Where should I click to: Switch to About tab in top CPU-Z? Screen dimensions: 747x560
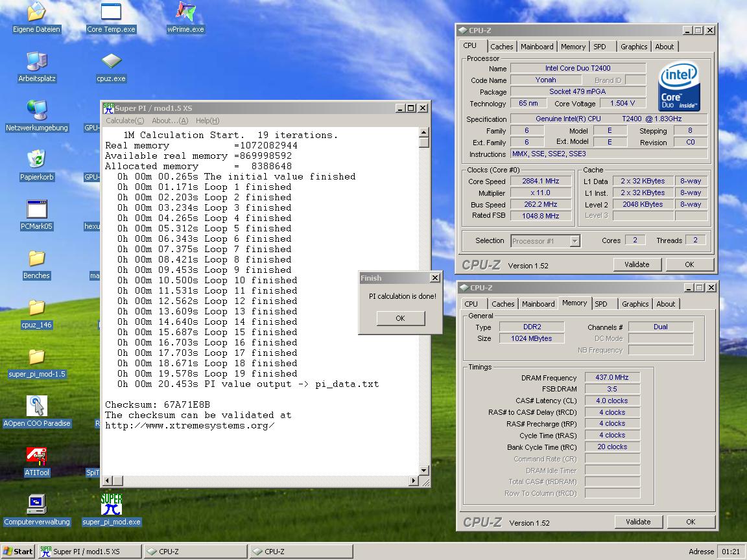pyautogui.click(x=664, y=47)
